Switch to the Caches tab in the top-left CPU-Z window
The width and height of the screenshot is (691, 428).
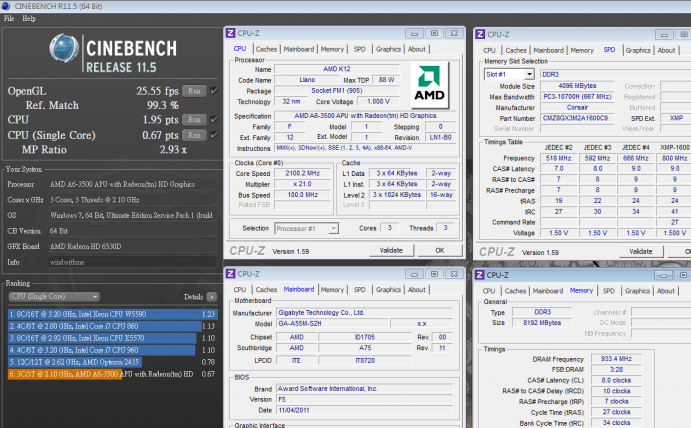pos(266,48)
